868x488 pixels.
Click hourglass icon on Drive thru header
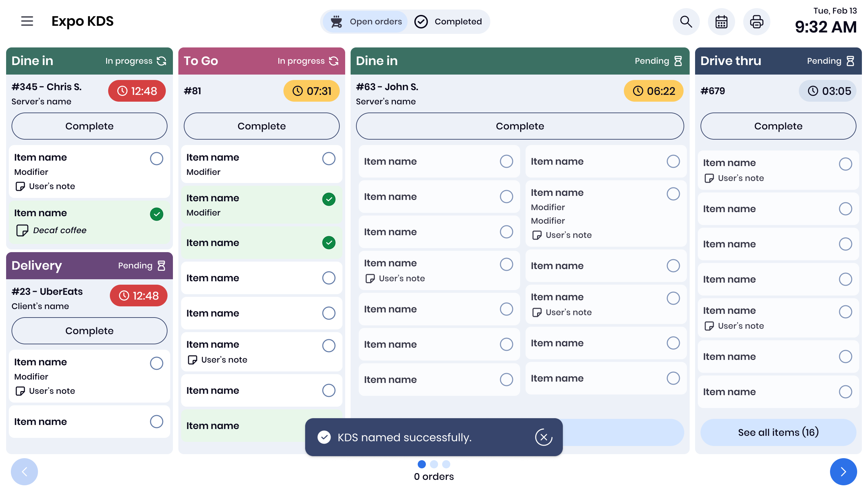click(850, 61)
